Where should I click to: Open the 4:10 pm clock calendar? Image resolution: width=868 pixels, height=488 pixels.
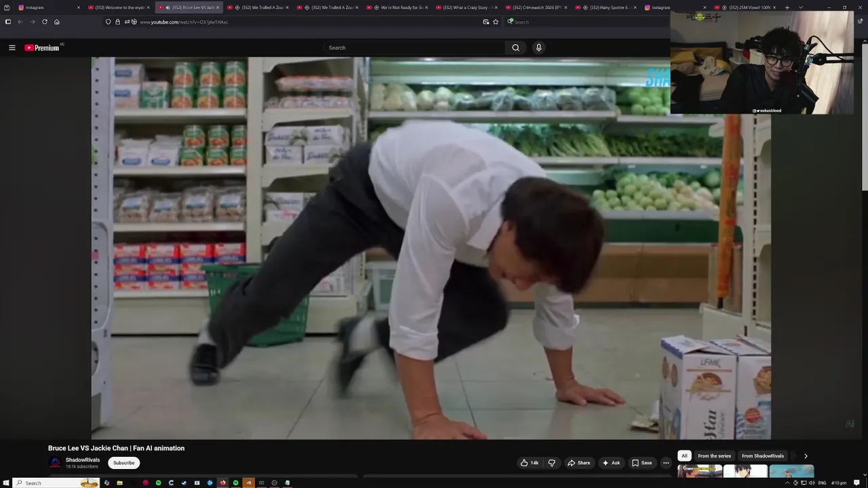[839, 483]
